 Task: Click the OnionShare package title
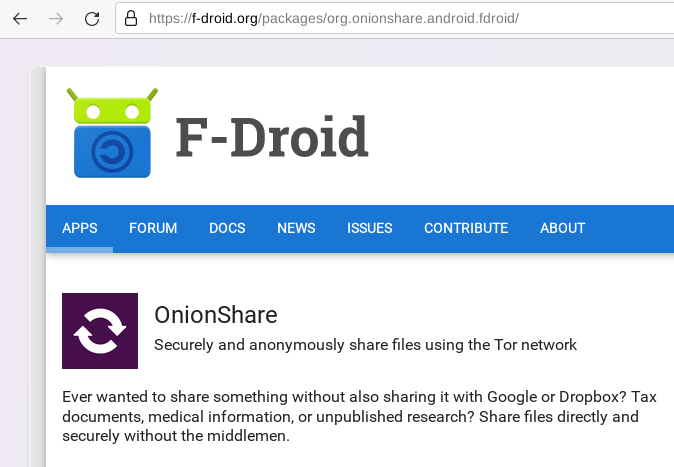[216, 315]
